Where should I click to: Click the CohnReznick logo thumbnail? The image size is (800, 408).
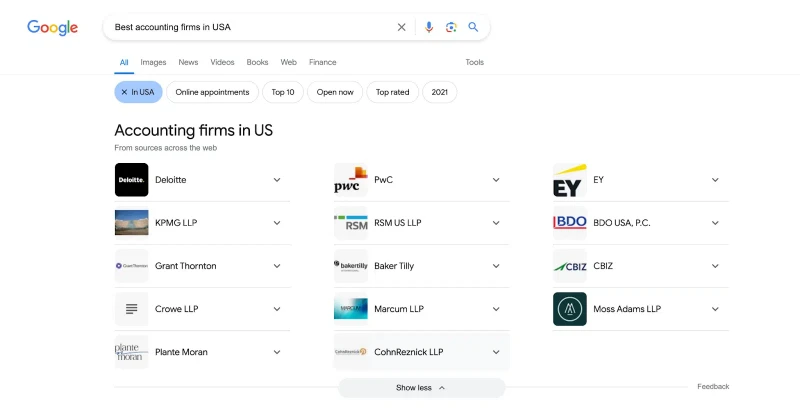pos(351,352)
